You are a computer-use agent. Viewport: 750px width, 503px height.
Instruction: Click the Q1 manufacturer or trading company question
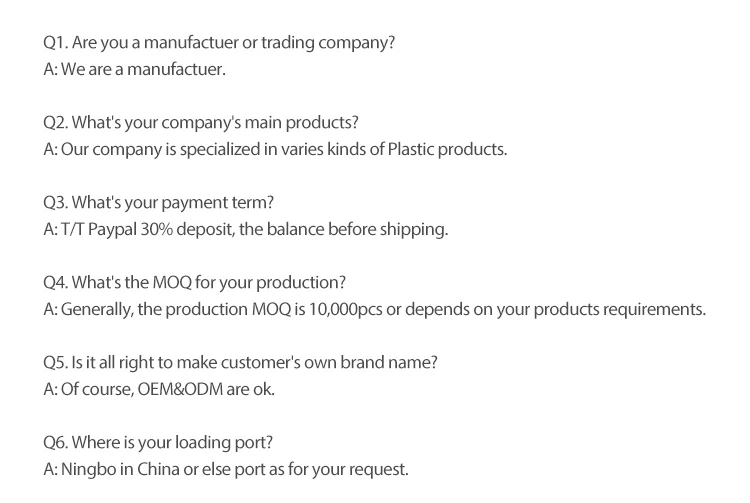coord(220,43)
